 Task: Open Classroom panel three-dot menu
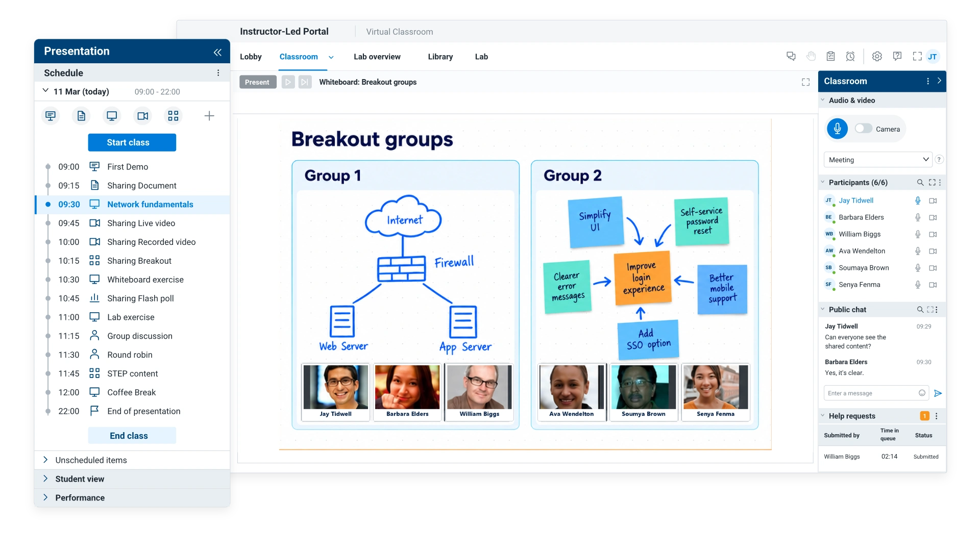pyautogui.click(x=928, y=81)
